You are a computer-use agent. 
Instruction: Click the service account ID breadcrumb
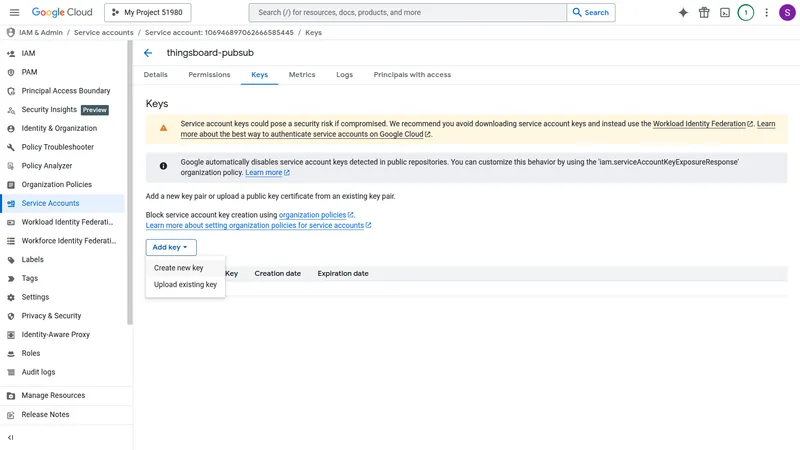pyautogui.click(x=219, y=32)
